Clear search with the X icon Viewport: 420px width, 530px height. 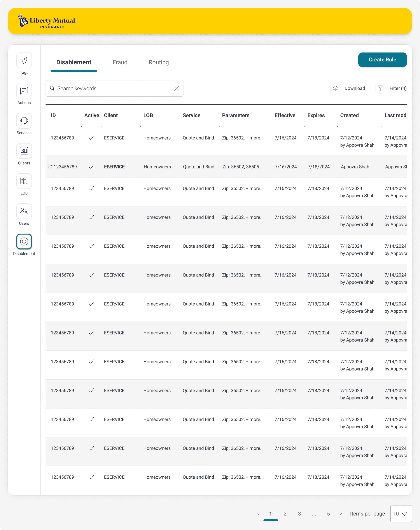177,89
